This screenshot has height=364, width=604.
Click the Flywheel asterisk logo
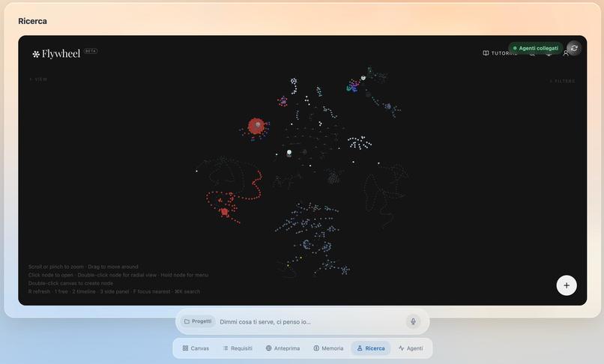36,55
